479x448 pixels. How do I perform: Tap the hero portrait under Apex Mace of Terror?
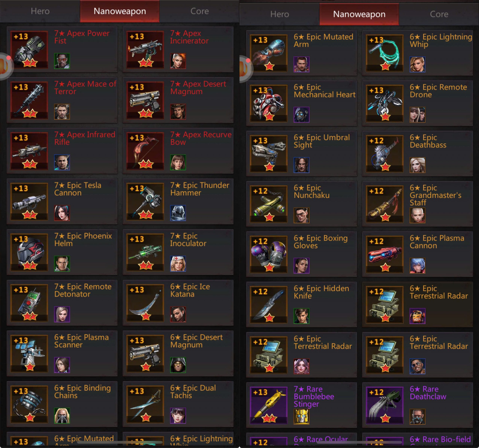pos(62,111)
